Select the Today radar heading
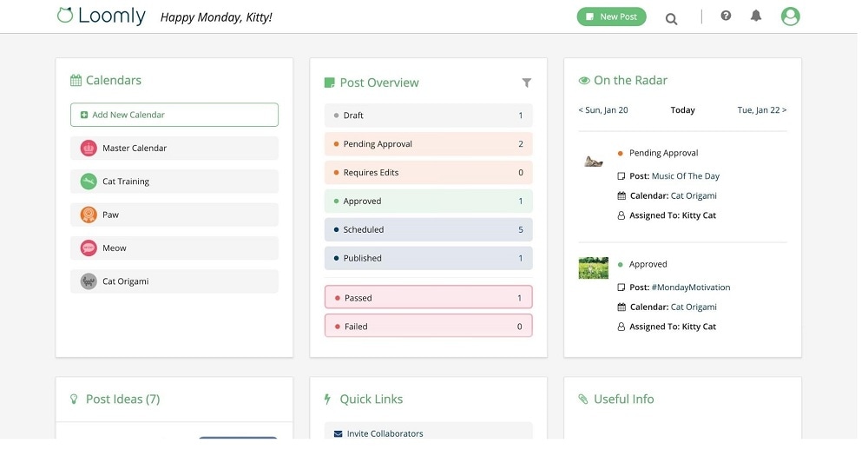 [x=682, y=110]
